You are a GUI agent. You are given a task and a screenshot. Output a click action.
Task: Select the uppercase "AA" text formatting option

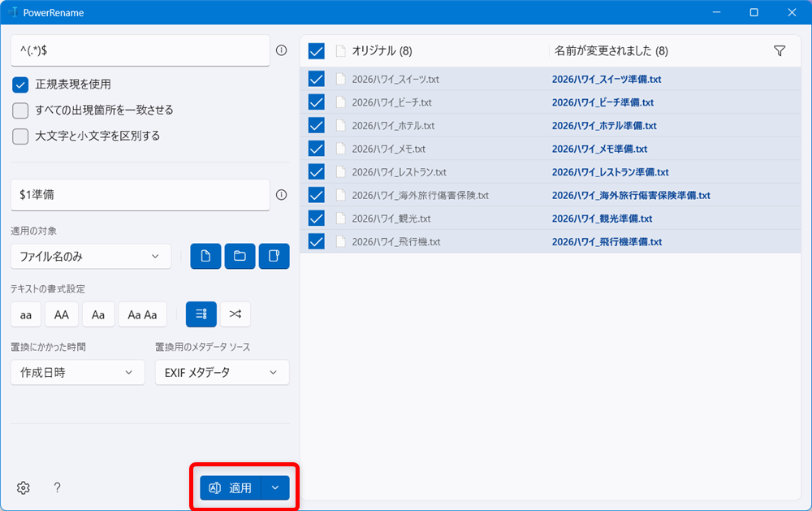point(62,314)
